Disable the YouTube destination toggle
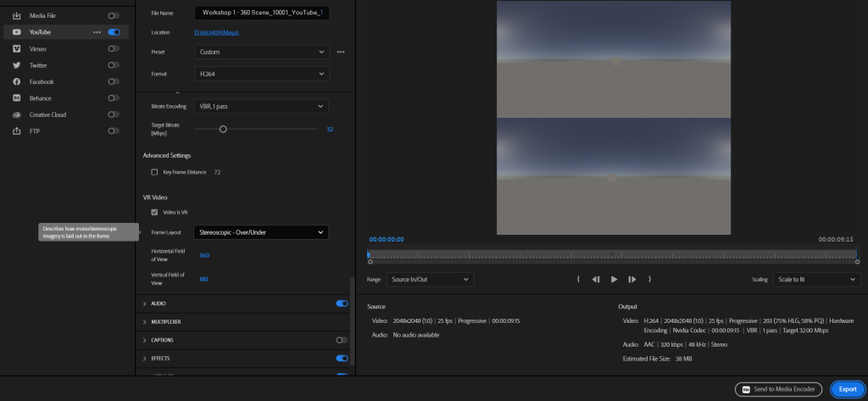 pyautogui.click(x=114, y=32)
